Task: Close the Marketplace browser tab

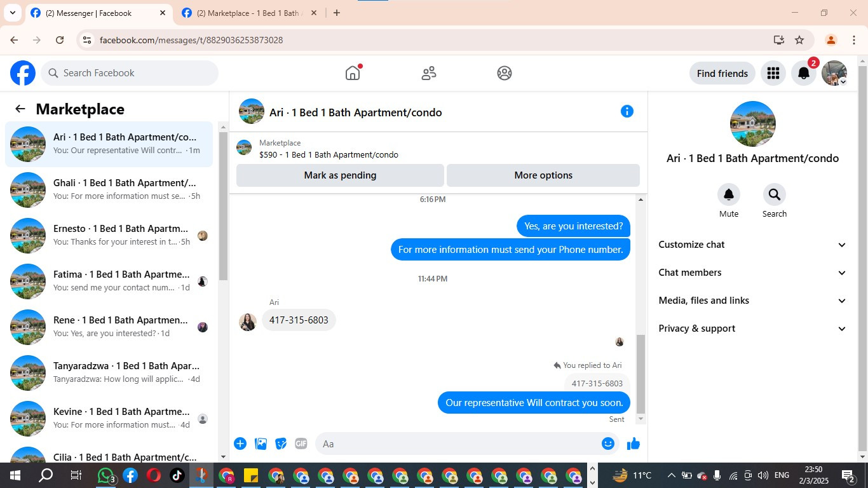Action: point(313,13)
